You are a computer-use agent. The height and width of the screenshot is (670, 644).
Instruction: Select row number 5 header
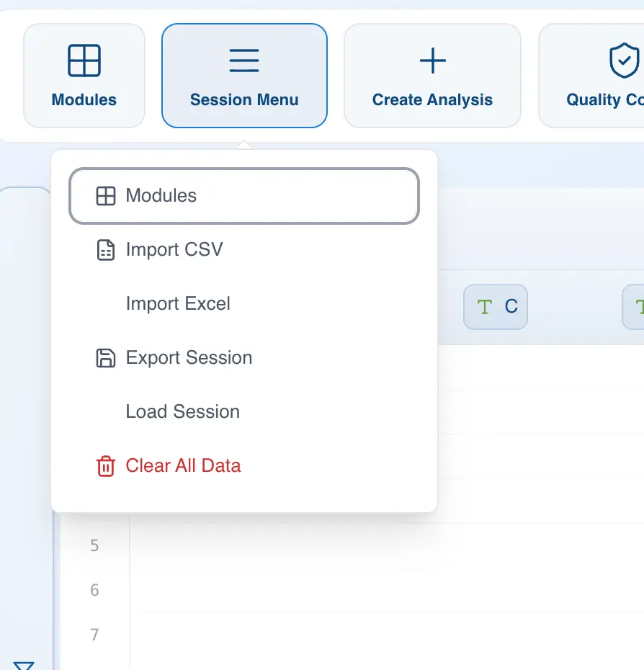coord(94,545)
